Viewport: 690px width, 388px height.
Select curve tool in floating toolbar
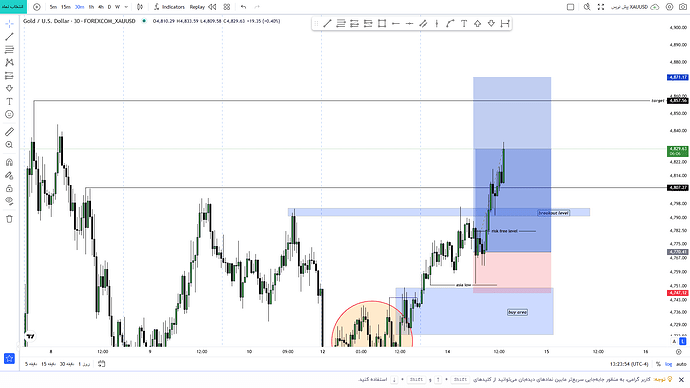point(450,24)
